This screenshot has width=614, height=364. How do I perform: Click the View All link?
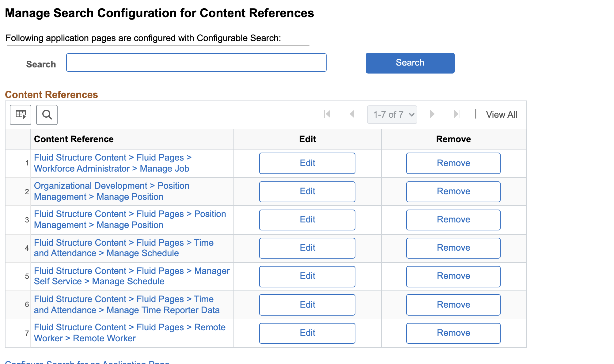coord(501,115)
